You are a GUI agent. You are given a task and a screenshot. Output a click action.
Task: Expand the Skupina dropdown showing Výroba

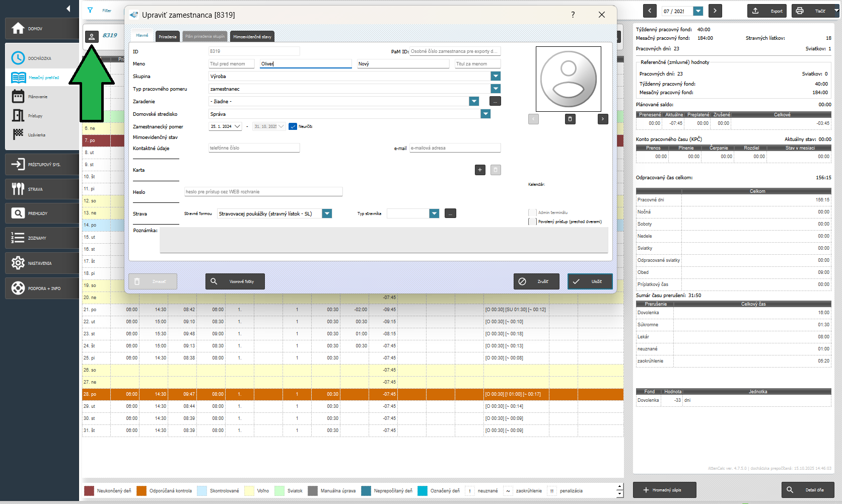496,76
